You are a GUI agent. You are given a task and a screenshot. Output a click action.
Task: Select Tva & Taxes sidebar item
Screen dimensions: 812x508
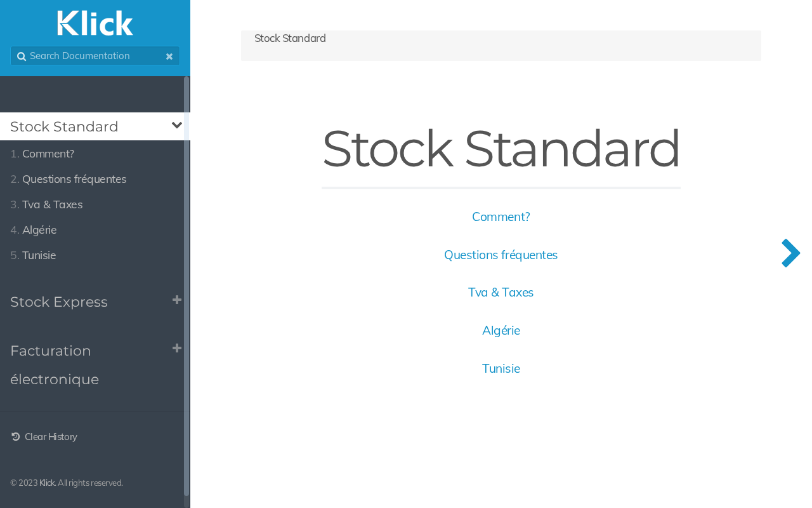pos(52,204)
